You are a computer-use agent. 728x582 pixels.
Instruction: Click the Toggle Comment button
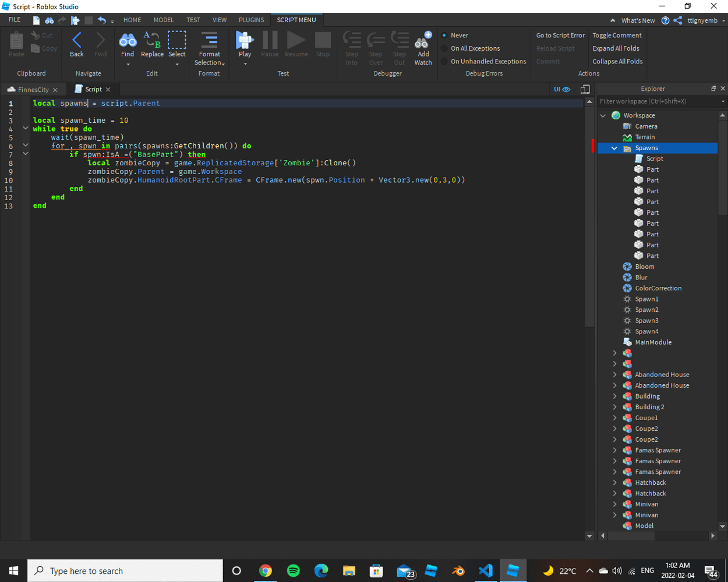617,35
